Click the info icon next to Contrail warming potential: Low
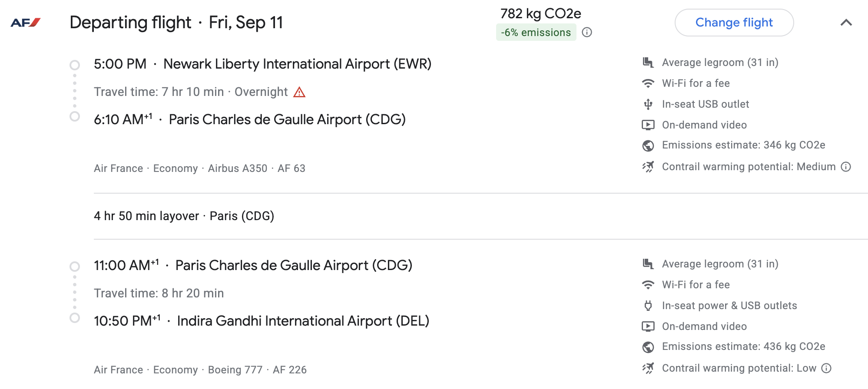 coord(826,368)
